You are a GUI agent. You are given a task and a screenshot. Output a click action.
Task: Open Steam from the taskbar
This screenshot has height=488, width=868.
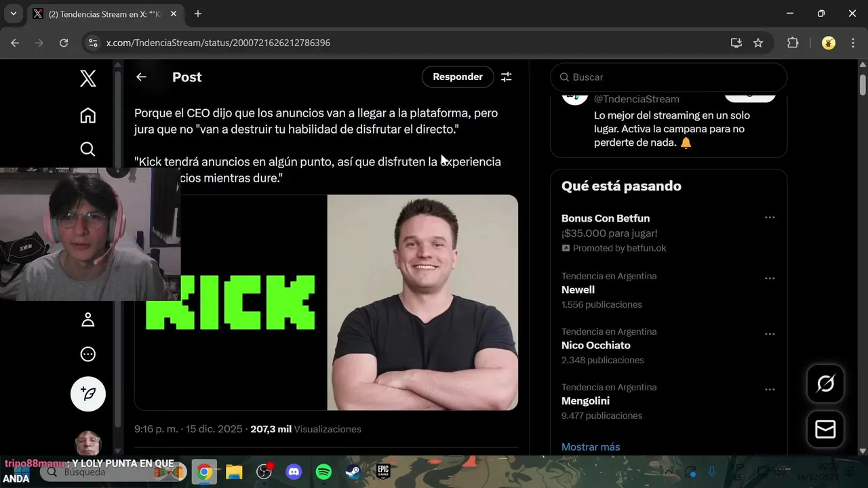coord(353,472)
